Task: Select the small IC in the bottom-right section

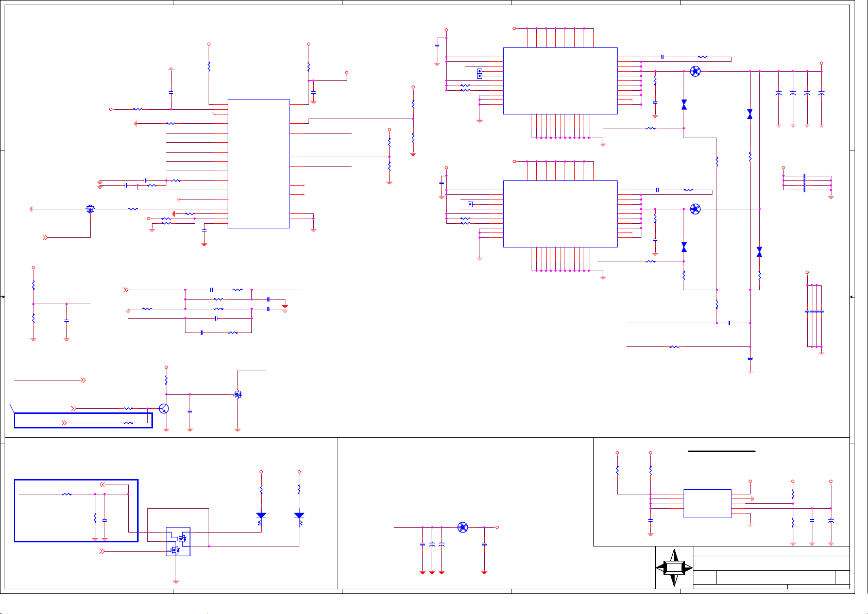Action: tap(707, 503)
